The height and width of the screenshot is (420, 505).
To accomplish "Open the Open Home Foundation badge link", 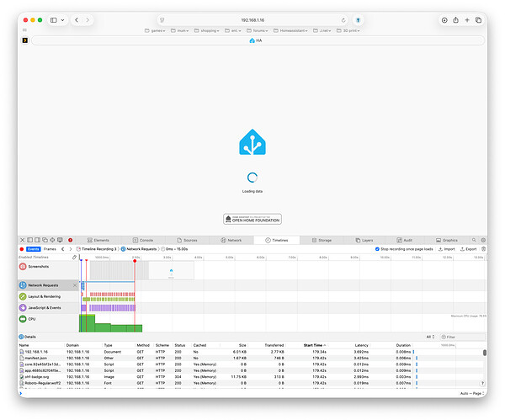I will (x=252, y=219).
